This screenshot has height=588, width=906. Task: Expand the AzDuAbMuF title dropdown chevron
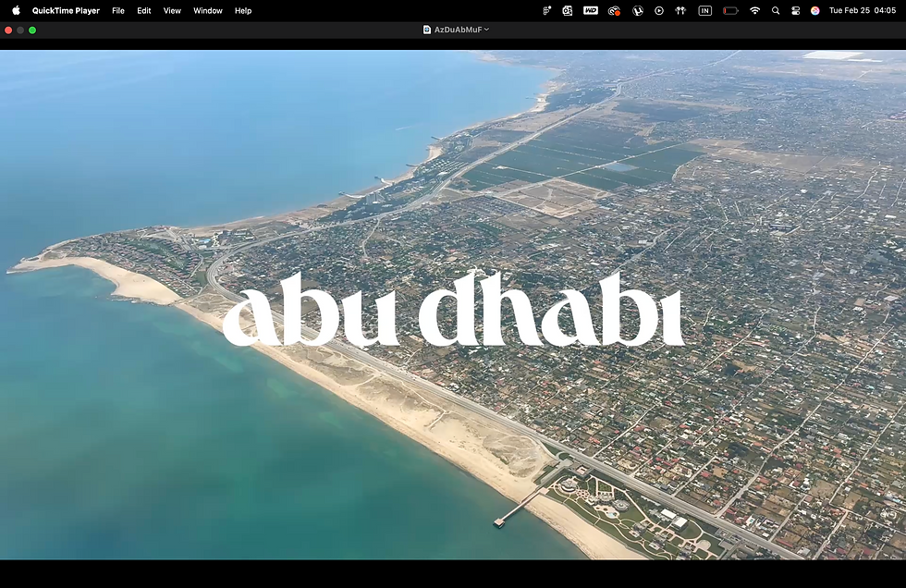486,30
